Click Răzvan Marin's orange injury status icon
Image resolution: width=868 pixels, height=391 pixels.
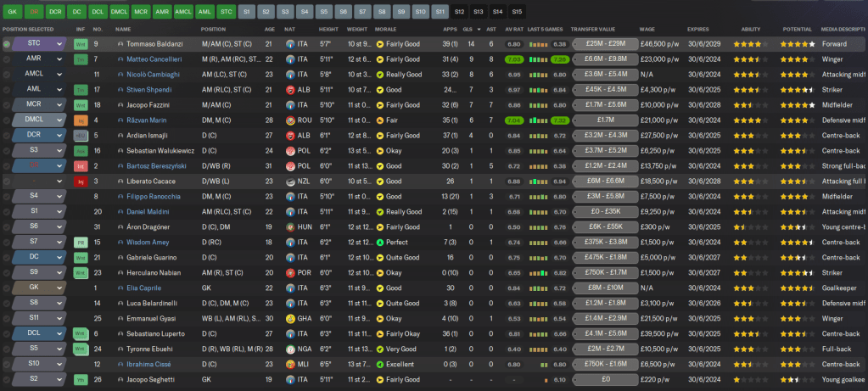pos(81,120)
